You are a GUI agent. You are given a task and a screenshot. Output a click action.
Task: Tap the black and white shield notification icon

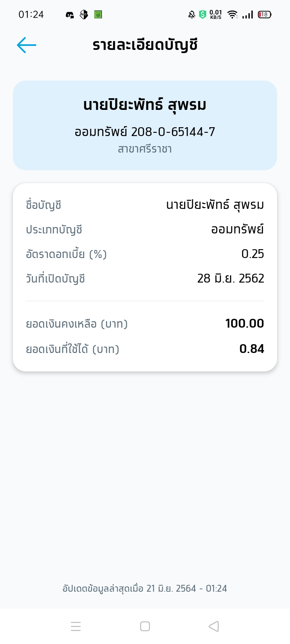(x=84, y=15)
